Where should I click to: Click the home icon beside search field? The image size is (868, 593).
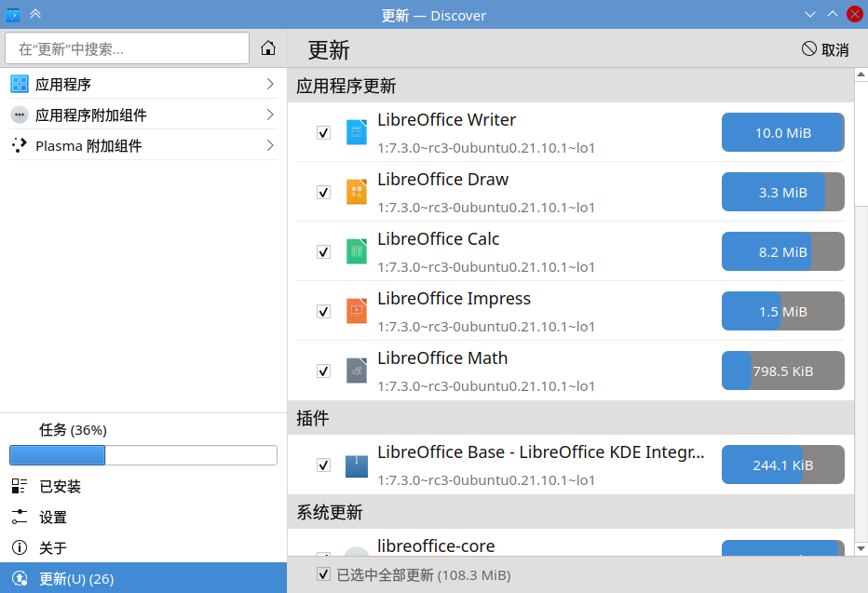coord(268,48)
